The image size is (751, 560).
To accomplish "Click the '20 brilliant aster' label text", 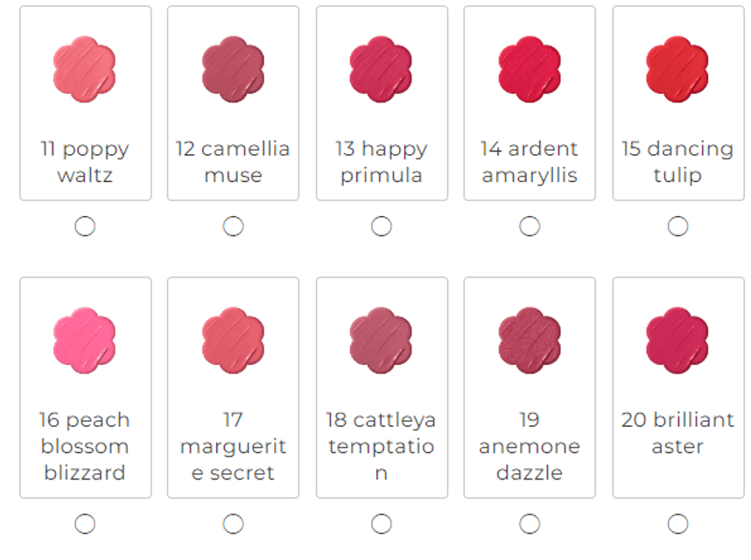I will pos(677,433).
